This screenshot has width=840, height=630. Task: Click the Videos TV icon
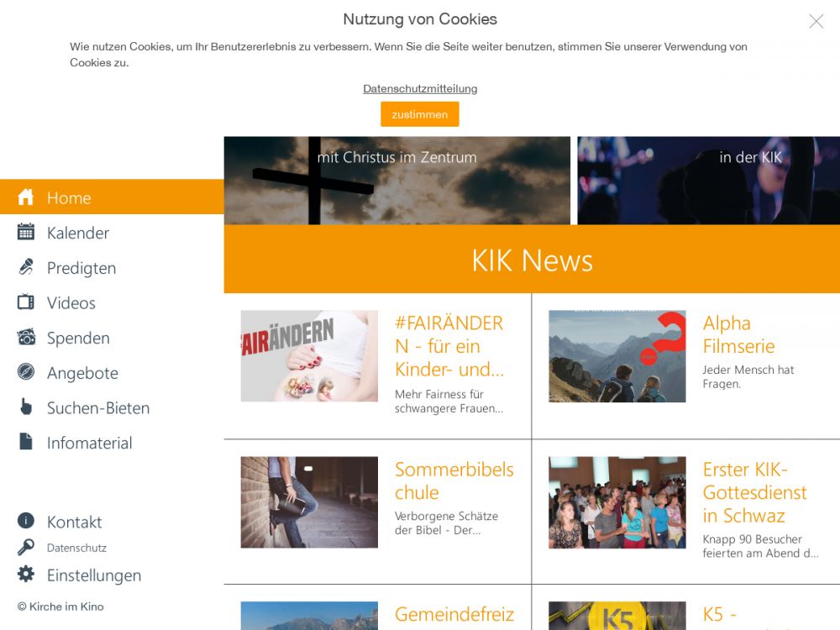tap(26, 302)
